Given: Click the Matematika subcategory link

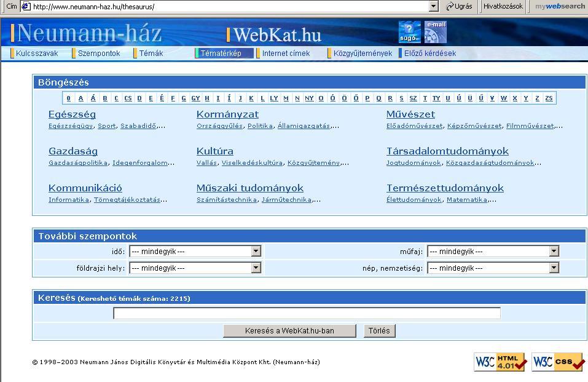Looking at the screenshot, I should [467, 199].
